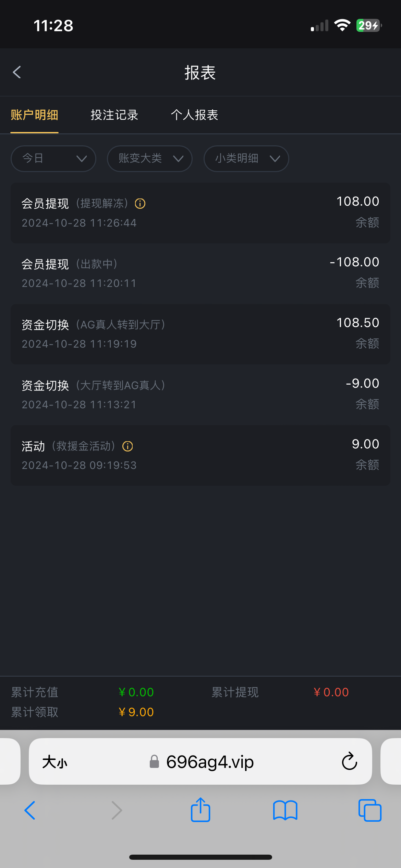Viewport: 401px width, 868px height.
Task: Tap the forward arrow in Safari's toolbar
Action: (x=117, y=810)
